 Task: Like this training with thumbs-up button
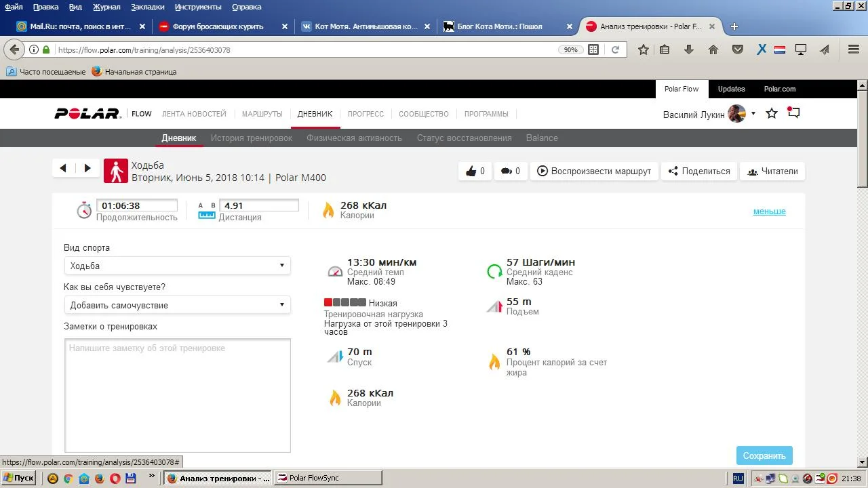pyautogui.click(x=475, y=171)
